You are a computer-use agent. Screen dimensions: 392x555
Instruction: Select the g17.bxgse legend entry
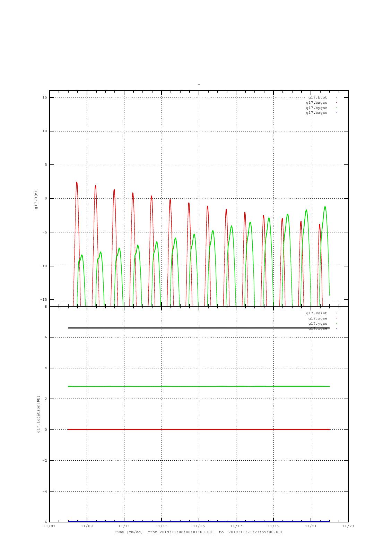(x=316, y=103)
